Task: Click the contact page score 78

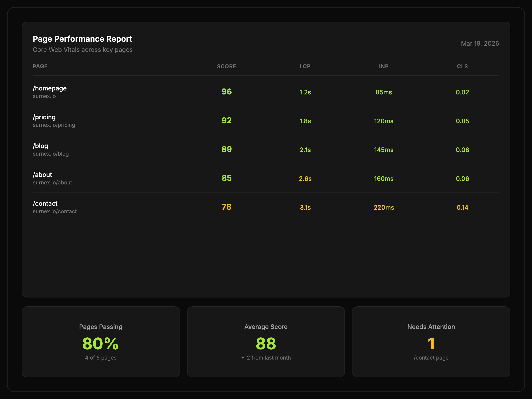Action: coord(226,207)
